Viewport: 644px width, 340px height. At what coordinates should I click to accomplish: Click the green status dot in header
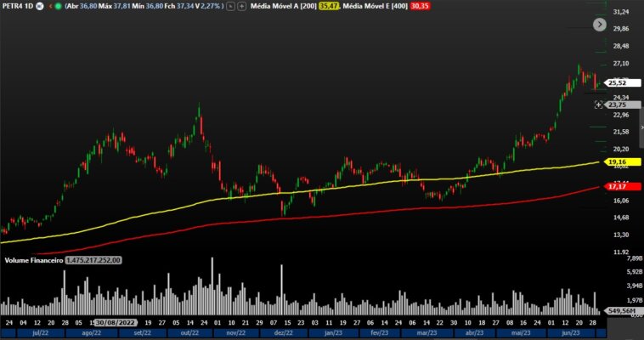click(58, 6)
